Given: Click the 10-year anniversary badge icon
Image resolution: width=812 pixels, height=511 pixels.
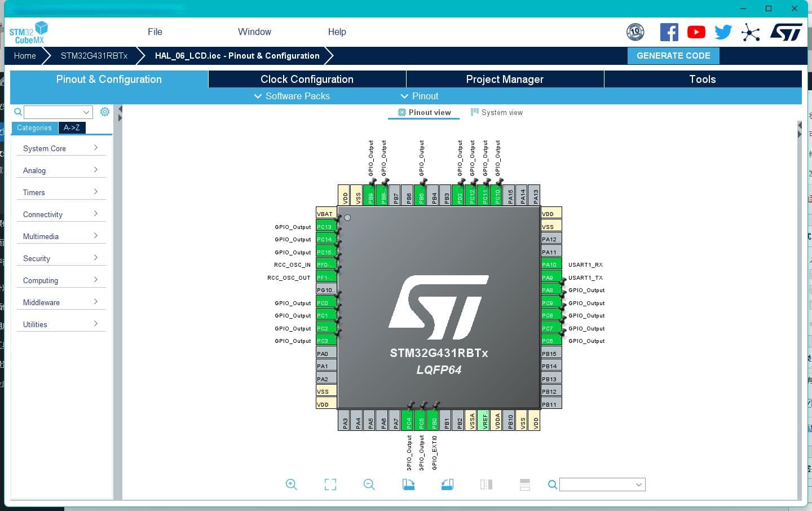Looking at the screenshot, I should coord(636,32).
